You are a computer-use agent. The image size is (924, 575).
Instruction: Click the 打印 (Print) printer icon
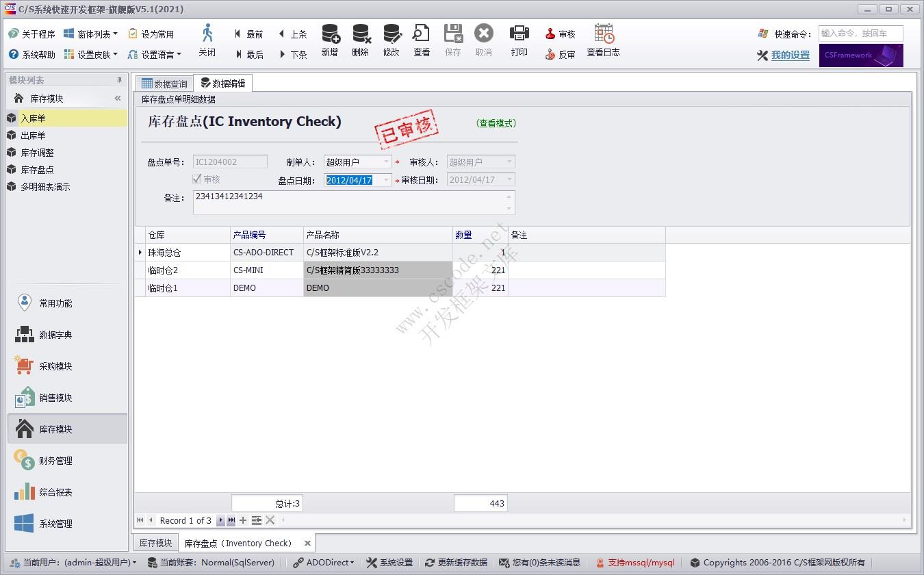[519, 34]
